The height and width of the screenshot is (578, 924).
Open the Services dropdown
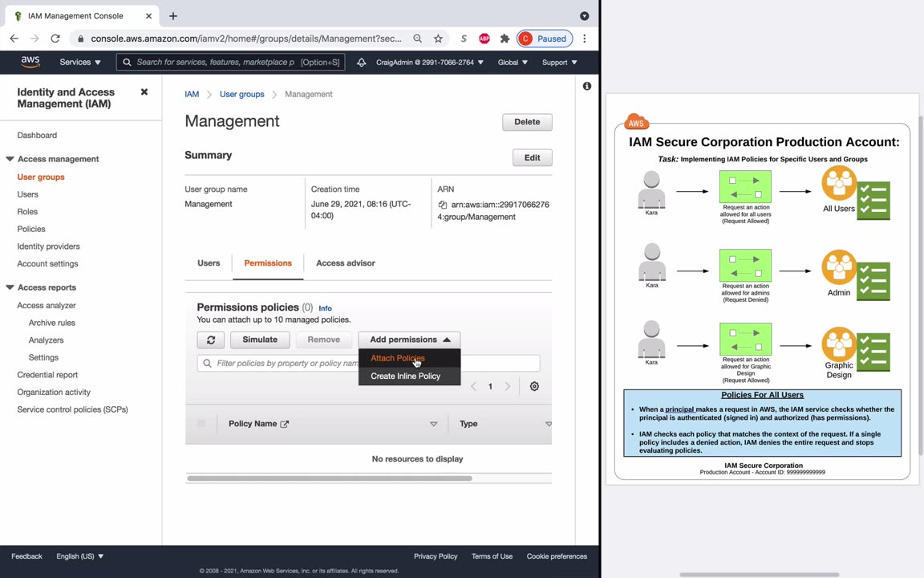coord(80,62)
